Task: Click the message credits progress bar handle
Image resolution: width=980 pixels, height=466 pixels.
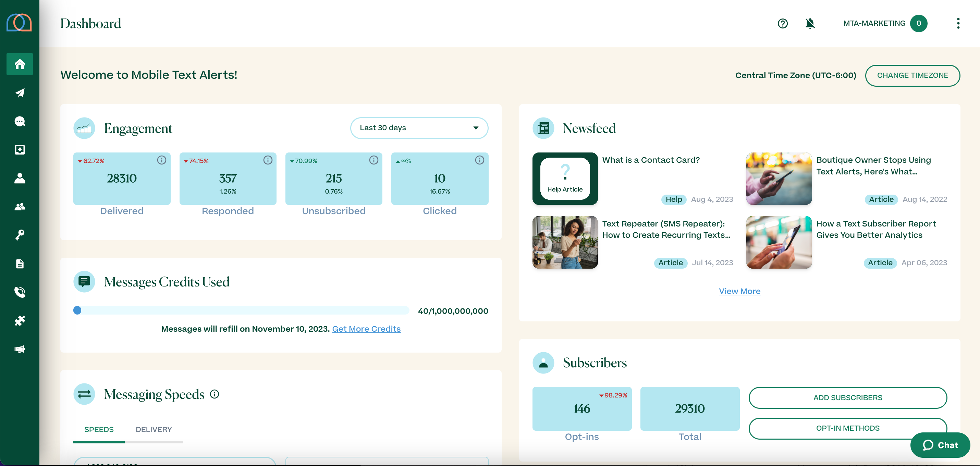Action: coord(77,310)
